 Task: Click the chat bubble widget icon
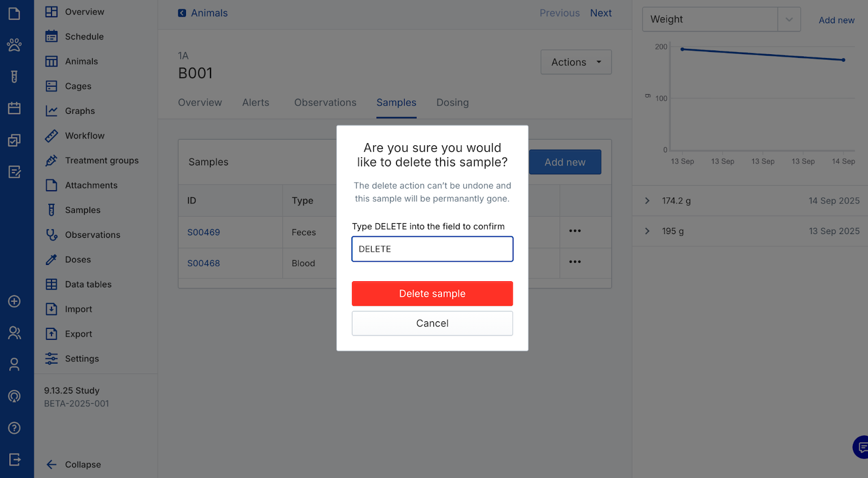tap(861, 447)
